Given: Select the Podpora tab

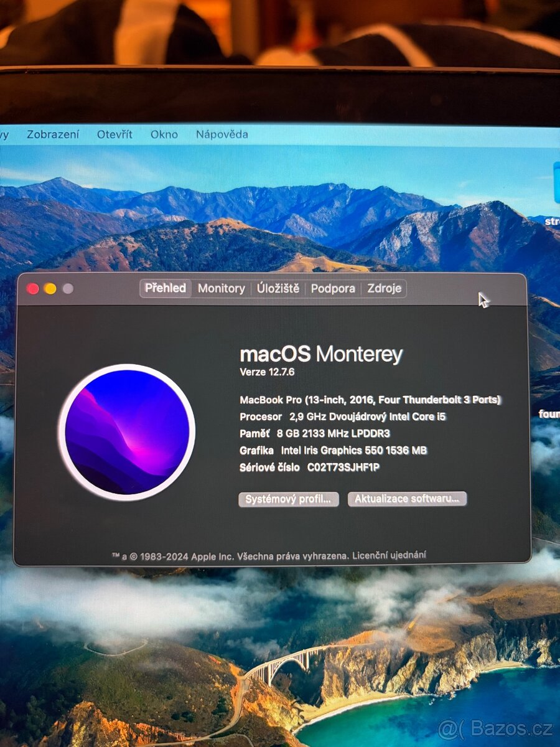Looking at the screenshot, I should pyautogui.click(x=334, y=288).
